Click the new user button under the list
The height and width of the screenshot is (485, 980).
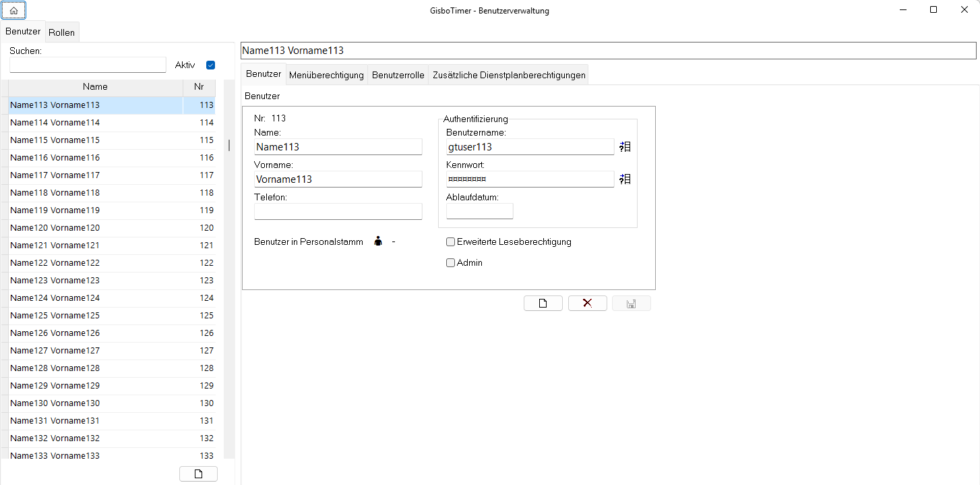(x=198, y=474)
